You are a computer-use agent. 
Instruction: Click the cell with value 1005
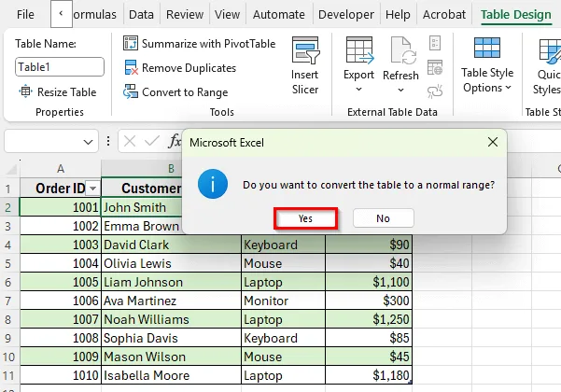tap(61, 282)
